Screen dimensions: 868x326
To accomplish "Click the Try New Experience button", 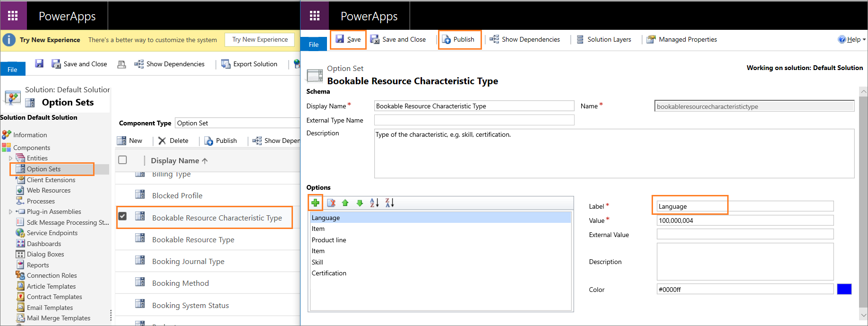I will 260,40.
